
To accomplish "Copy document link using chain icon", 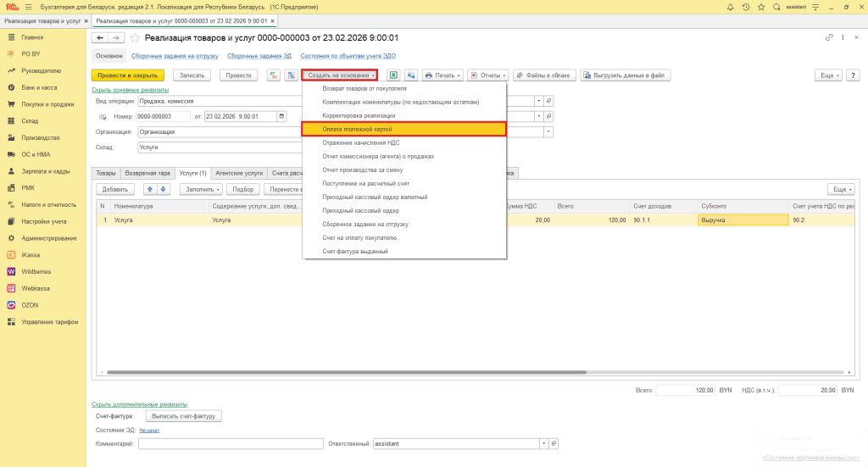I will point(829,38).
